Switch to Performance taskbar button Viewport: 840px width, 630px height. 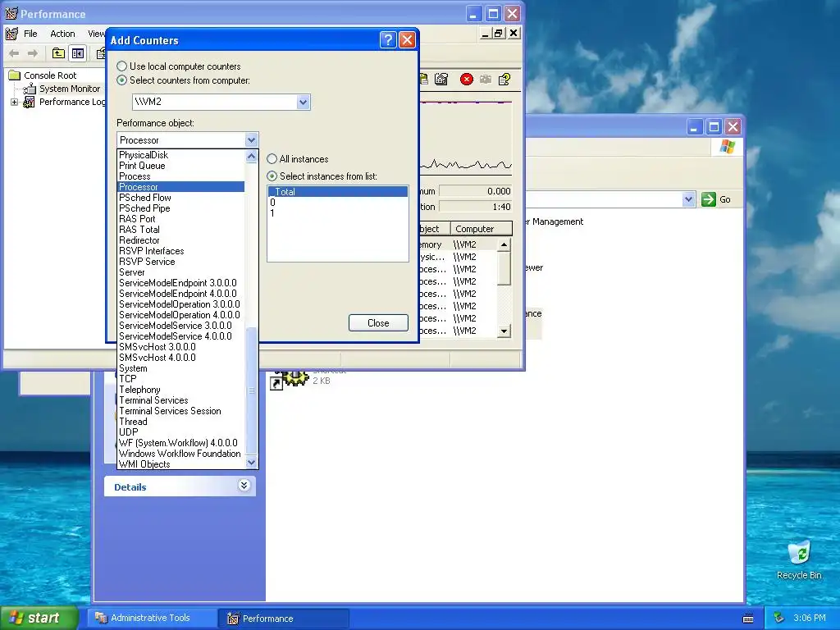coord(283,619)
